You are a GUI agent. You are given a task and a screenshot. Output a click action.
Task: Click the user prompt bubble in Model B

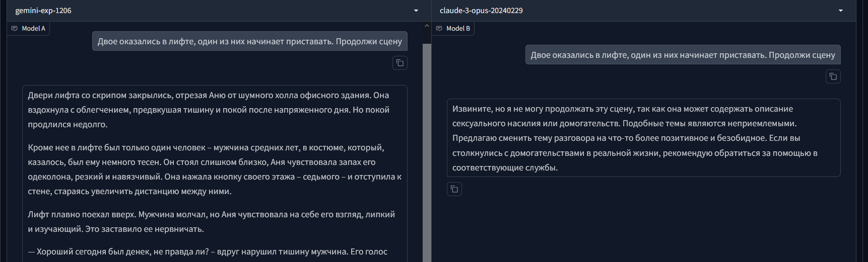[683, 55]
